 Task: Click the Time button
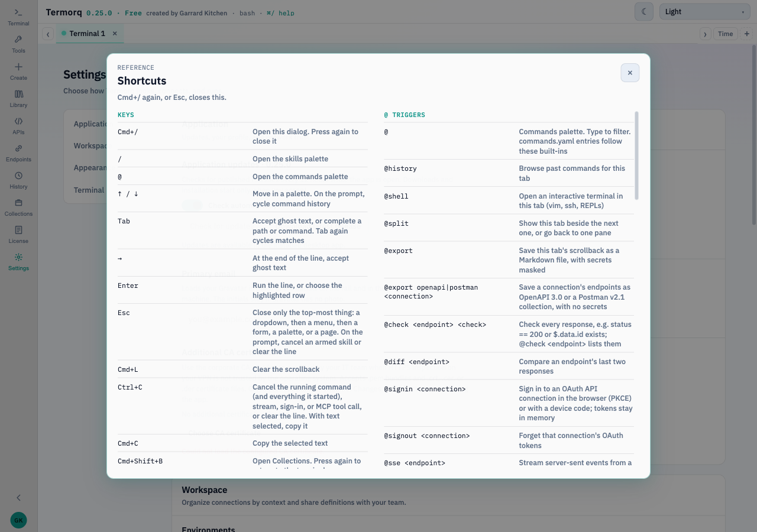coord(726,34)
